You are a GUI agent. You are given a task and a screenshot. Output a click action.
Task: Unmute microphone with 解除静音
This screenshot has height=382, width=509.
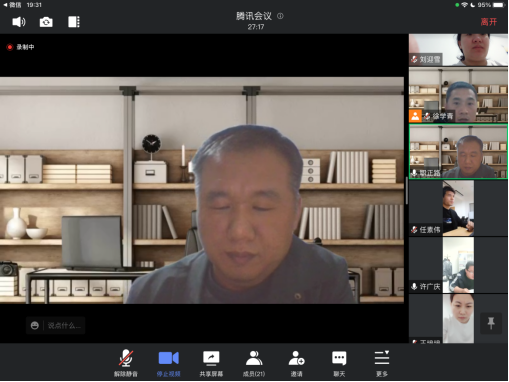point(126,363)
